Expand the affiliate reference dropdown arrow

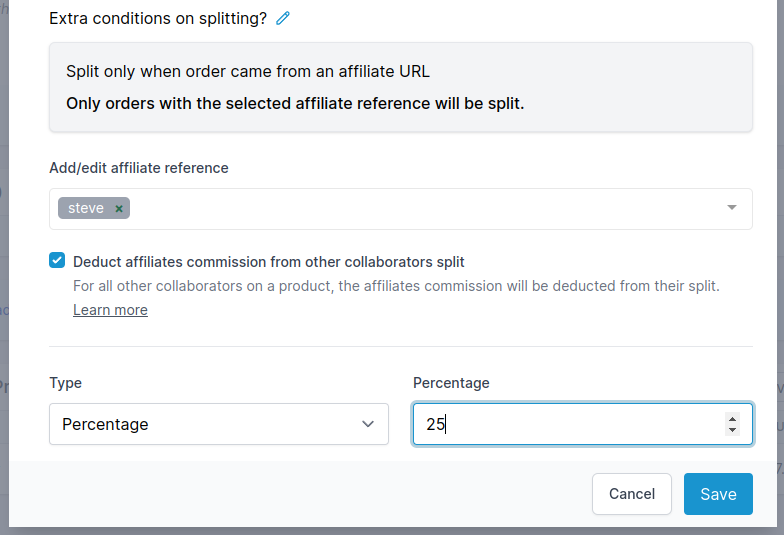tap(731, 208)
